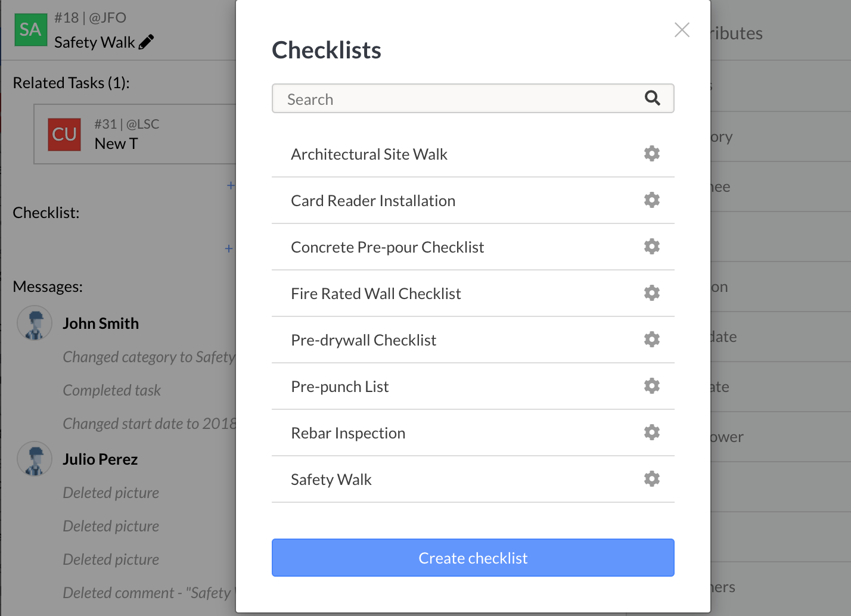This screenshot has width=851, height=616.
Task: Click the Pre-punch List gear icon
Action: click(x=652, y=386)
